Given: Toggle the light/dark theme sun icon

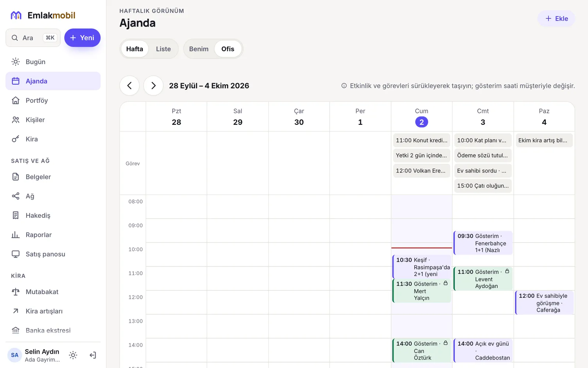Looking at the screenshot, I should click(73, 355).
